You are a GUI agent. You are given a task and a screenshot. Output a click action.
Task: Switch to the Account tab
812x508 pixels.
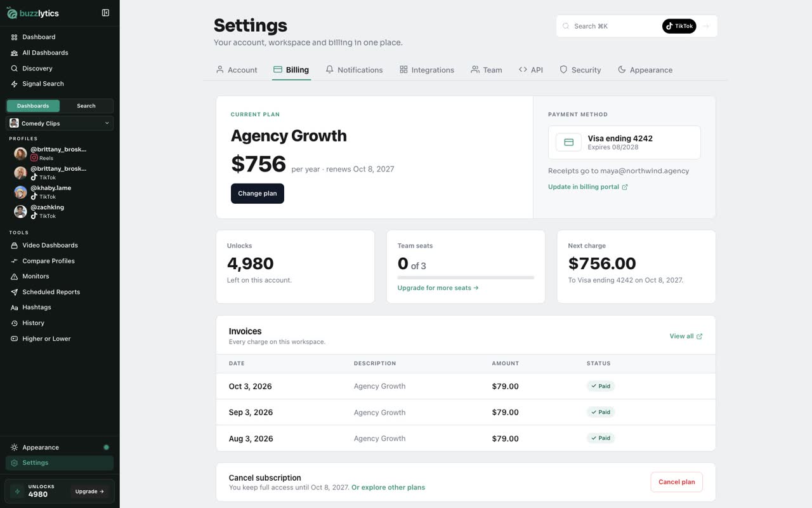[x=237, y=70]
